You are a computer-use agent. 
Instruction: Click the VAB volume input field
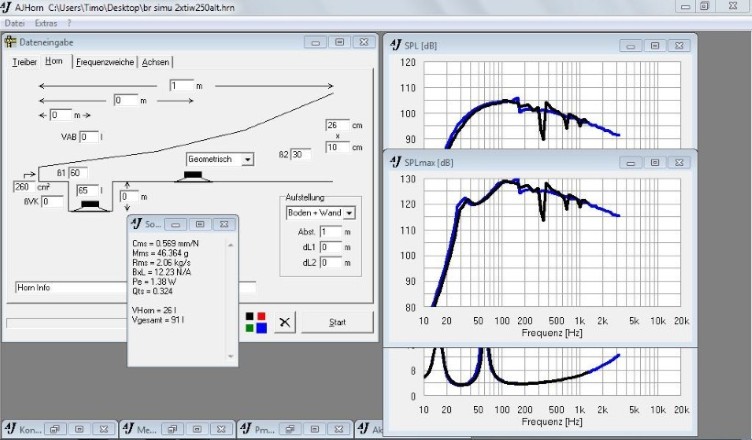(x=89, y=137)
